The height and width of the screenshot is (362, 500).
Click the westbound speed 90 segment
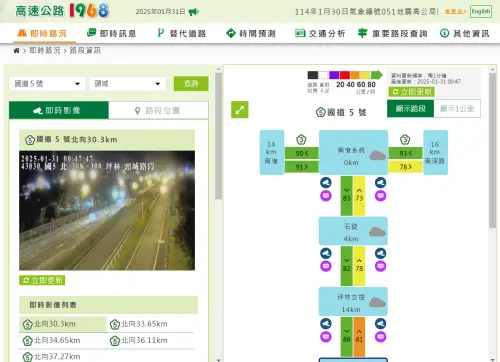pyautogui.click(x=302, y=153)
